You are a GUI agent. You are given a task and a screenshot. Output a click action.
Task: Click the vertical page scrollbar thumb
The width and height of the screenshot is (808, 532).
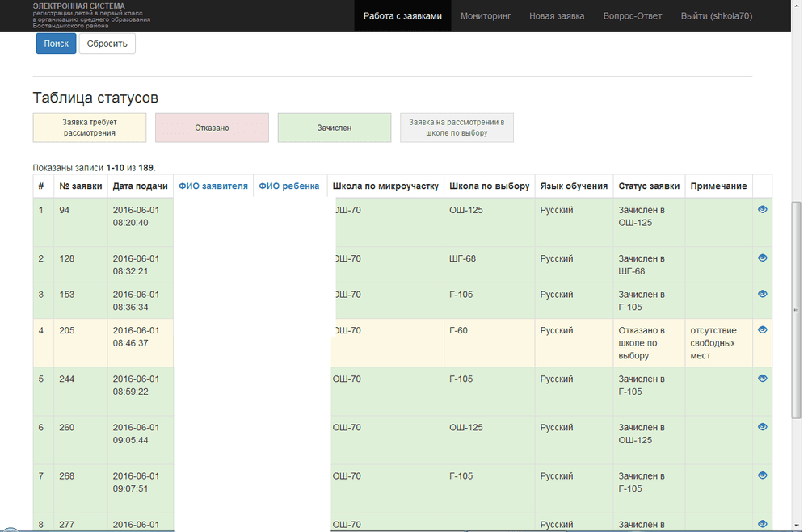point(796,310)
